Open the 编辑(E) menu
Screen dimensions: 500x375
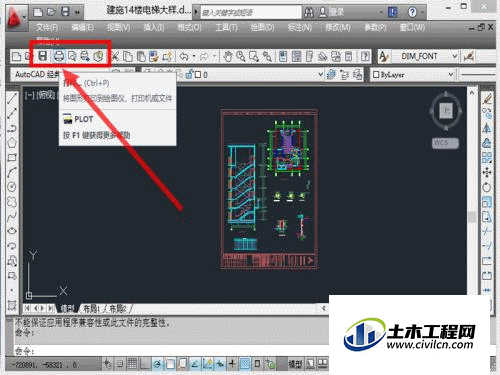pos(82,27)
